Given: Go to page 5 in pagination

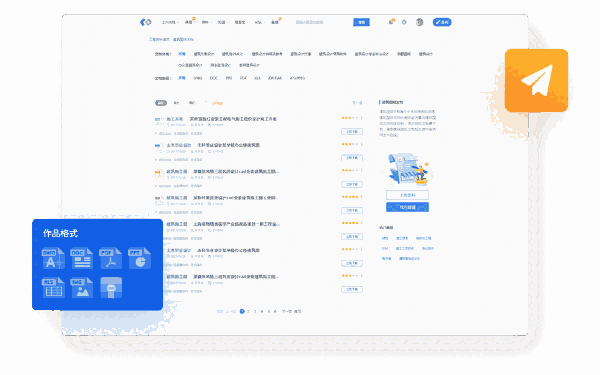Looking at the screenshot, I should point(269,311).
